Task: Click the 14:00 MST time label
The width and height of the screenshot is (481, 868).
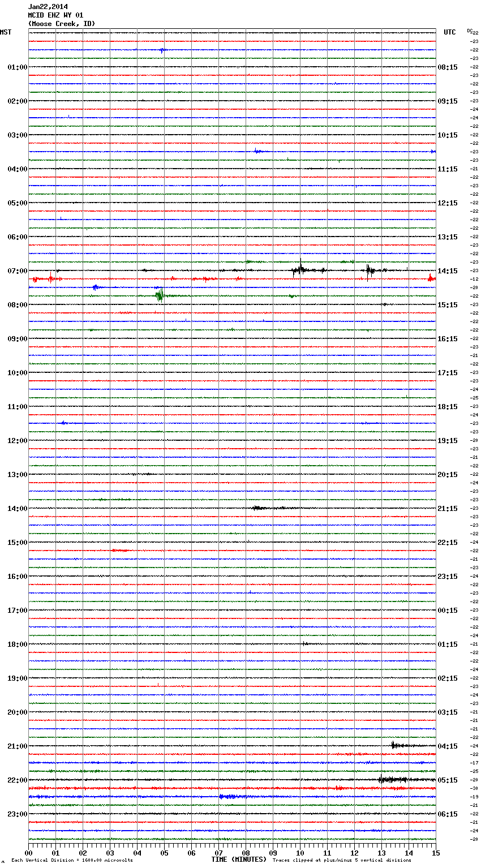Action: coord(18,509)
